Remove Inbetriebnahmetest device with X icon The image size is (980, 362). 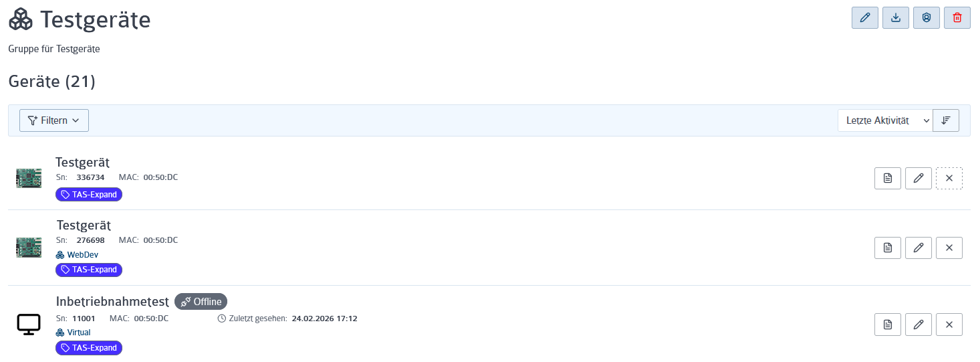[949, 325]
